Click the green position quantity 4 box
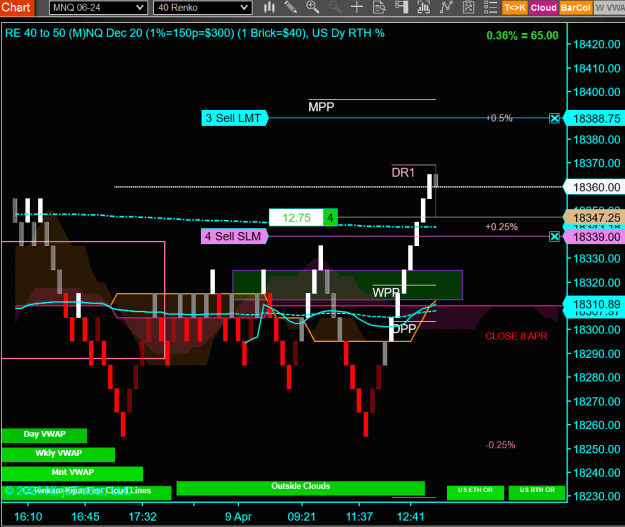Screen dimensions: 625x527 (x=330, y=218)
